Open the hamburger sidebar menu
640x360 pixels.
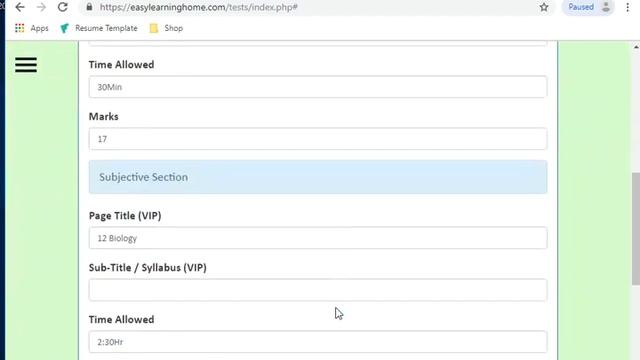26,65
